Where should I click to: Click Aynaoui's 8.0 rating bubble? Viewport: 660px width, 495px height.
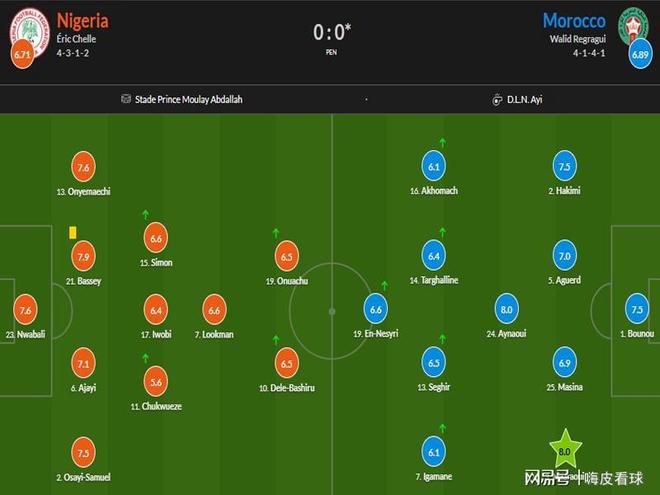[506, 309]
